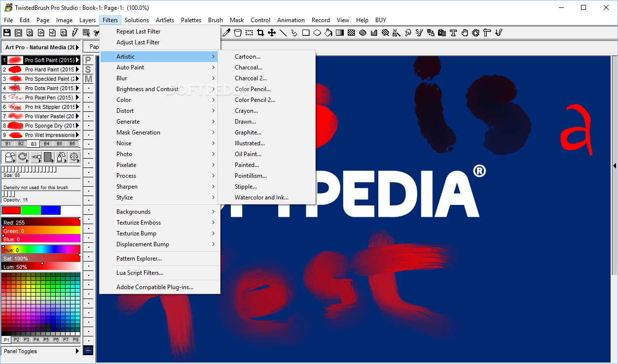Expand the Noise filter submenu
Viewport: 618px width, 364px height.
pos(159,143)
